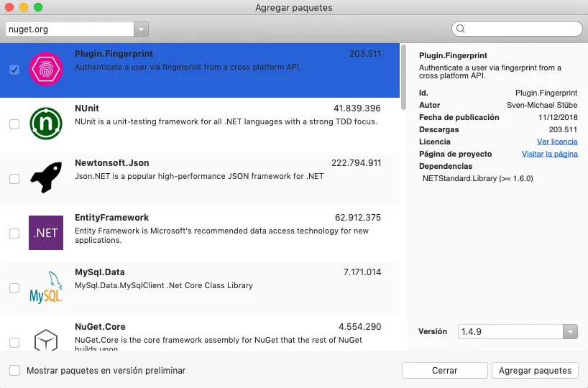Click the Json.NET popular framework description
This screenshot has width=588, height=388.
click(x=199, y=176)
